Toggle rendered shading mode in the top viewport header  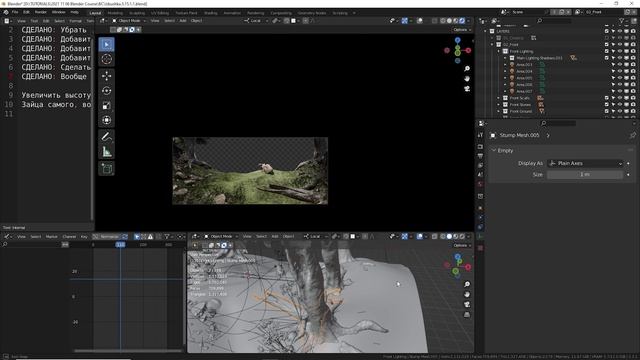pyautogui.click(x=462, y=20)
